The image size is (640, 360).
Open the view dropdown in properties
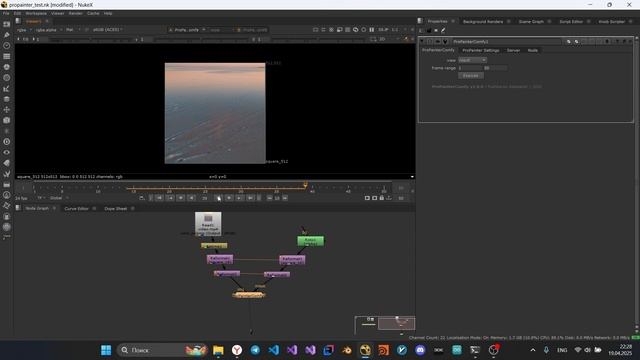click(472, 60)
